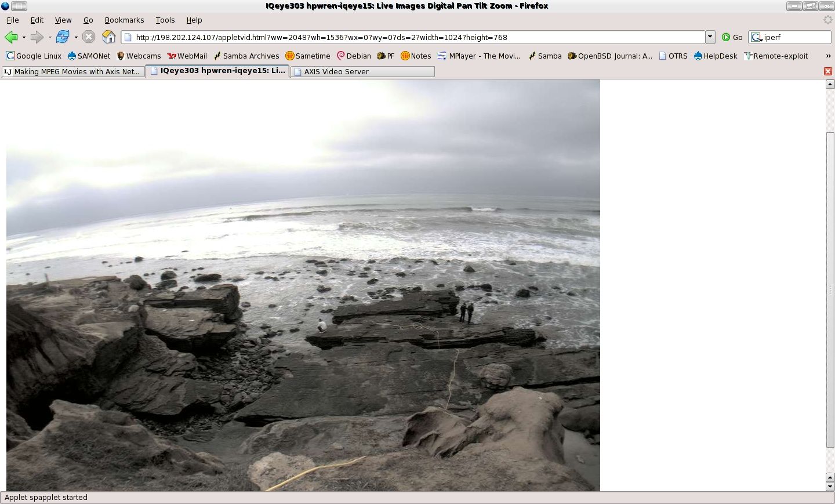The width and height of the screenshot is (835, 504).
Task: Maximize the Firefox window
Action: 810,6
